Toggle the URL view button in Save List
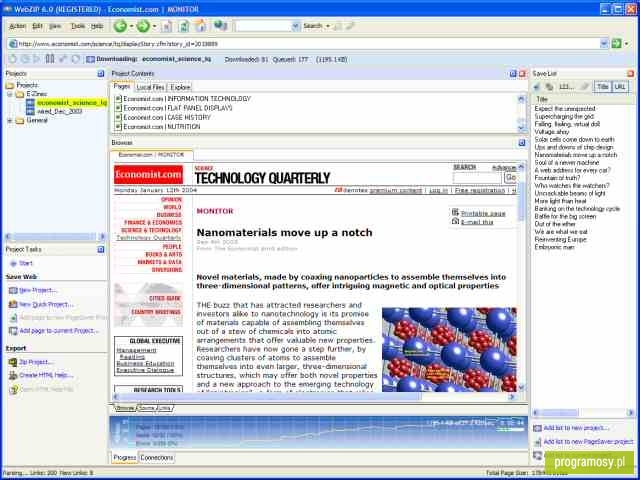Image resolution: width=640 pixels, height=480 pixels. 620,87
